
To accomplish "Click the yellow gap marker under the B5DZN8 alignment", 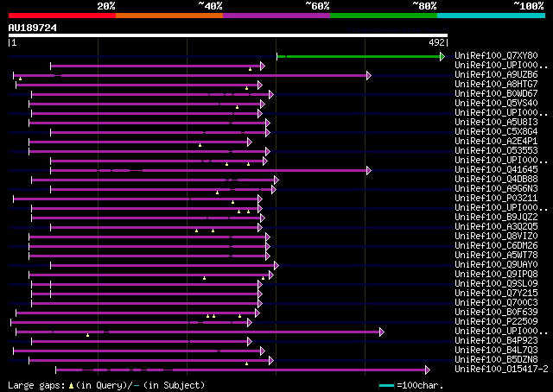I will 247,364.
